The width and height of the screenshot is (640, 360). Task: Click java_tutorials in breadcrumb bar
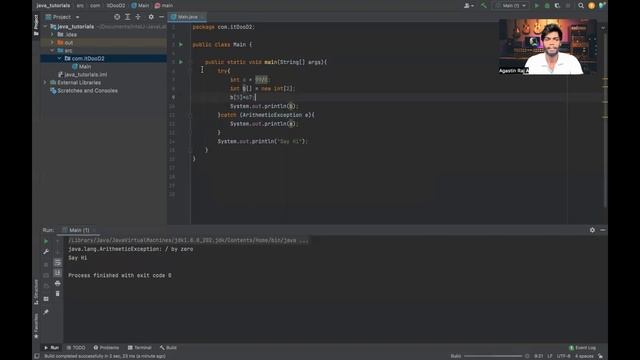tap(53, 6)
